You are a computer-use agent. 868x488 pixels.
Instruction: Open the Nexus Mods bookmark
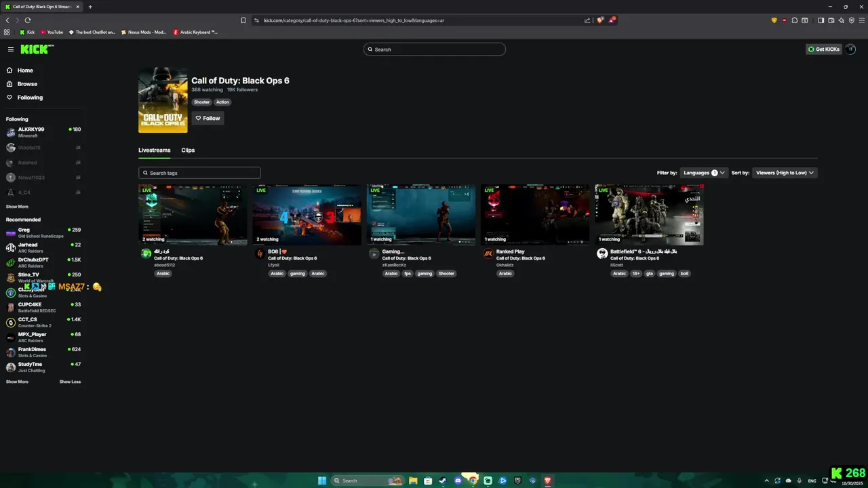[x=143, y=32]
